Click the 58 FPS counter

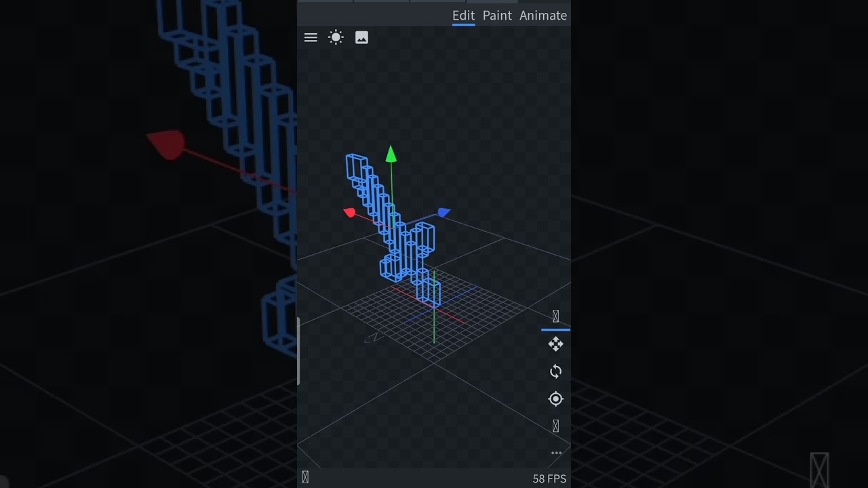click(549, 479)
